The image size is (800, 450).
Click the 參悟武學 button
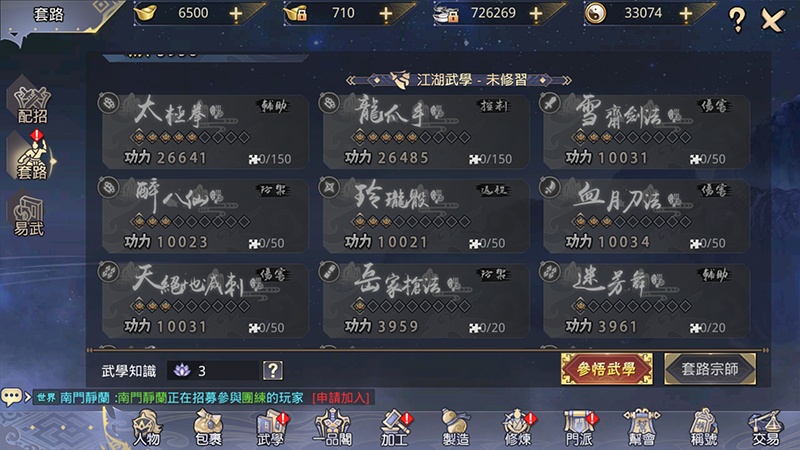tap(607, 368)
